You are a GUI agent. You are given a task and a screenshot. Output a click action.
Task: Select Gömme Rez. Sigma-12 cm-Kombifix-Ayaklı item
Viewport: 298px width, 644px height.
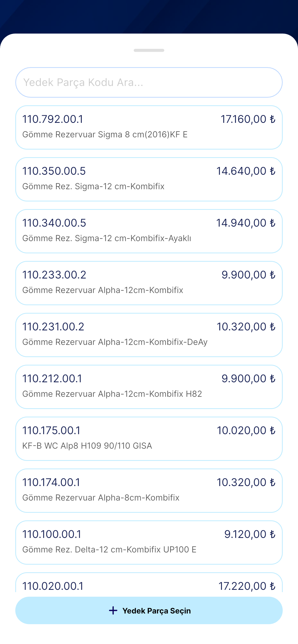pos(149,231)
